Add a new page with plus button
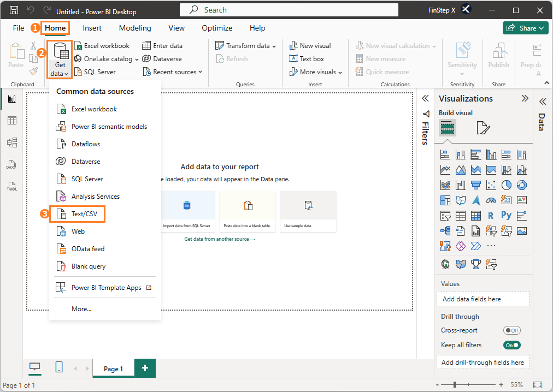553x392 pixels. (145, 368)
